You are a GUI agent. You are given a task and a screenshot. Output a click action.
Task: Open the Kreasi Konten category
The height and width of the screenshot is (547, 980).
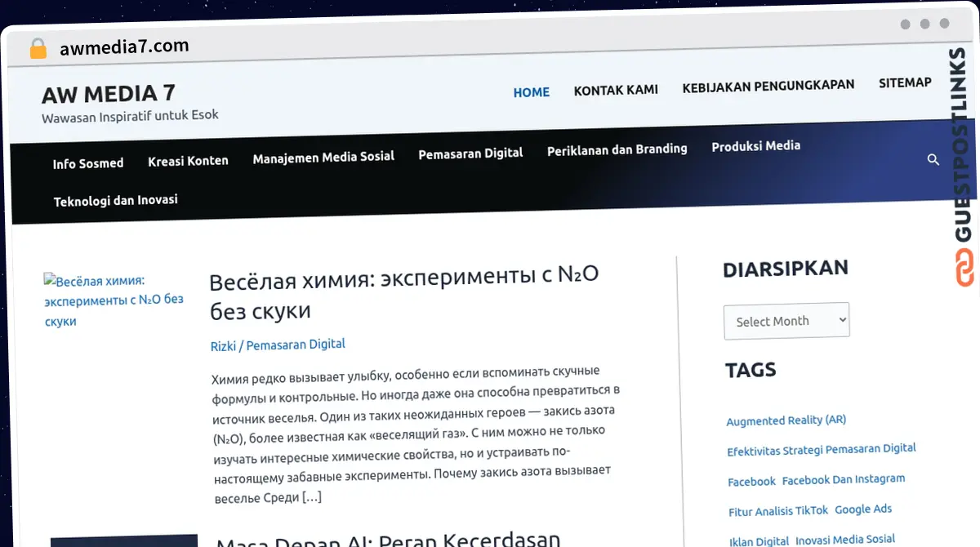tap(188, 161)
